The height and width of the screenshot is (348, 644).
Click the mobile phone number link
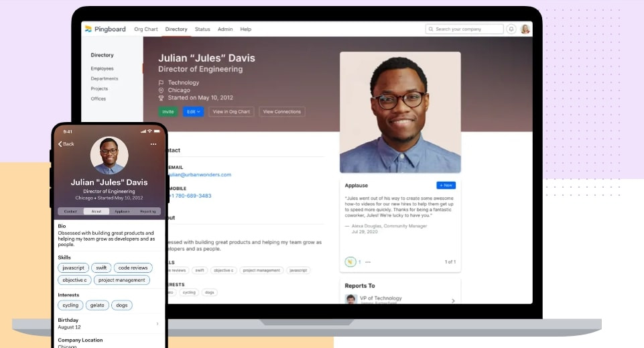coord(188,196)
